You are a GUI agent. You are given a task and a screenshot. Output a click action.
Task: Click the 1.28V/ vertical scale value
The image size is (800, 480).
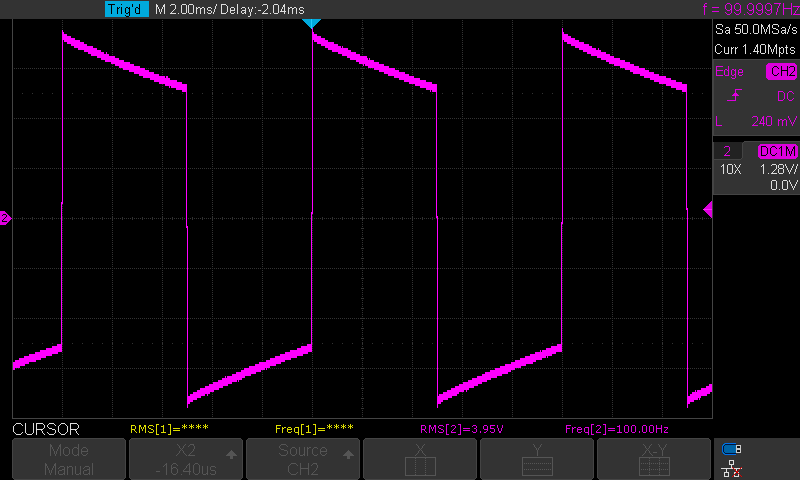(x=778, y=169)
